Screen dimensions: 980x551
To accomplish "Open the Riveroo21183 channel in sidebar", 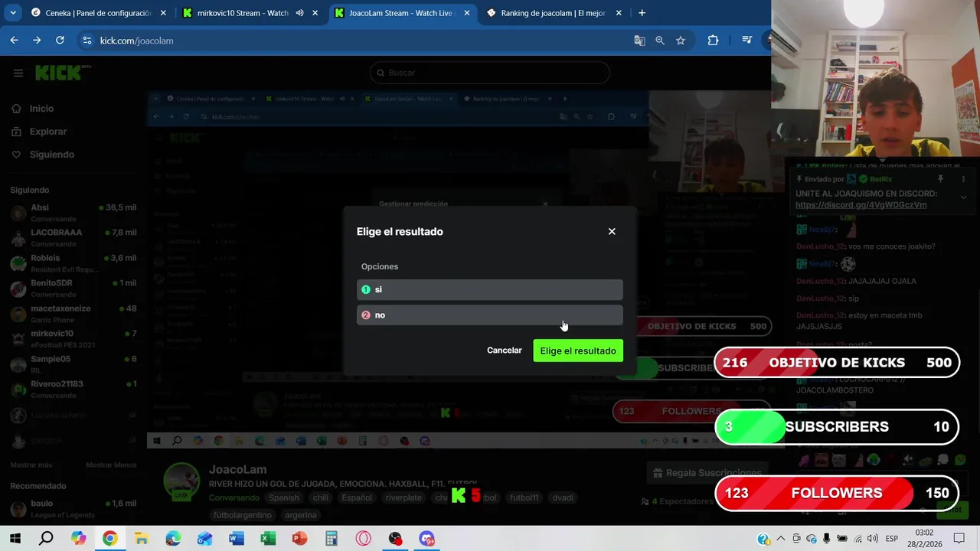I will click(x=73, y=390).
